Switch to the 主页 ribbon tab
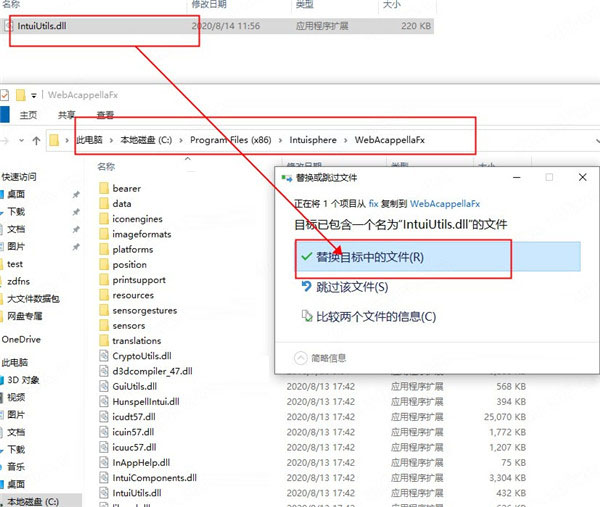Screen dimensions: 600x507 (29, 115)
